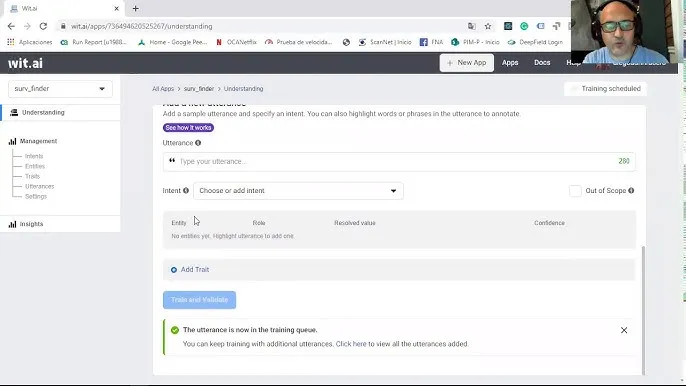Image resolution: width=686 pixels, height=386 pixels.
Task: Open Intents under Management
Action: (34, 156)
